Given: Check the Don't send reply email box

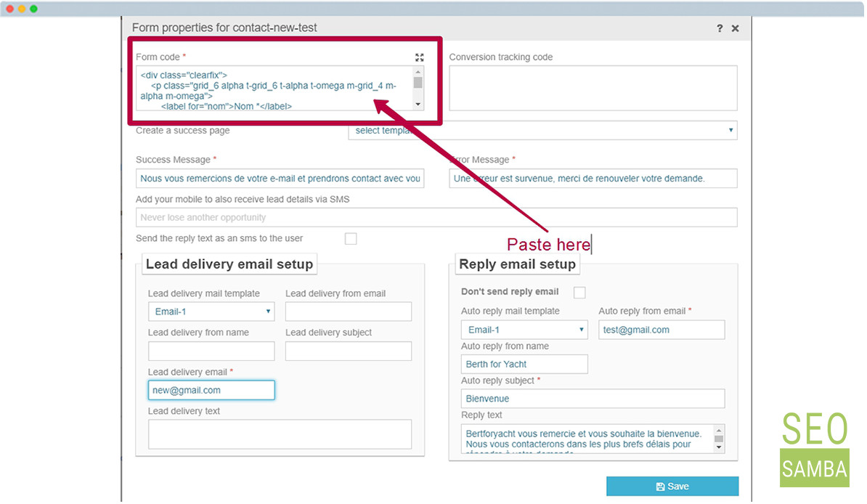Looking at the screenshot, I should point(579,292).
